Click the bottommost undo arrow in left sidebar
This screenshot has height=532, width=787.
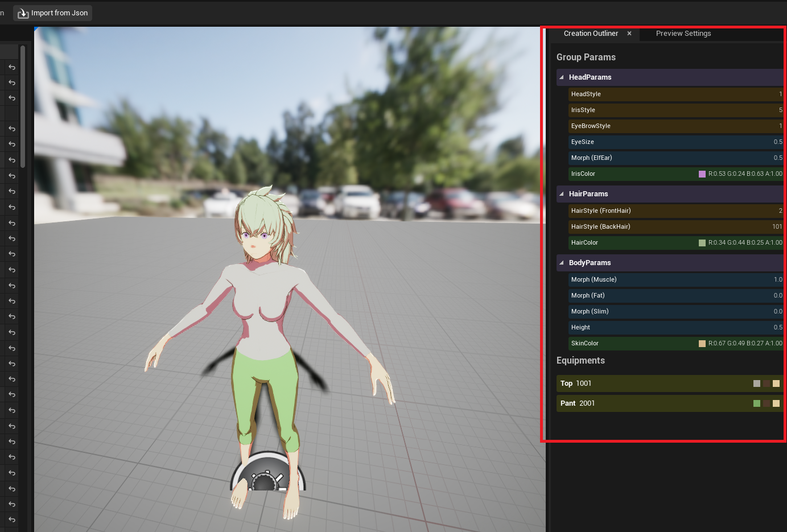[x=11, y=519]
